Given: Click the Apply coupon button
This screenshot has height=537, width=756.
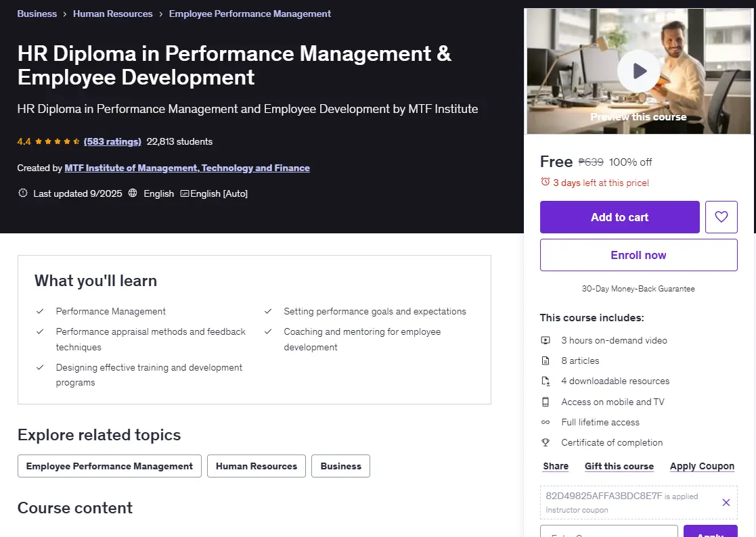Looking at the screenshot, I should (x=711, y=531).
